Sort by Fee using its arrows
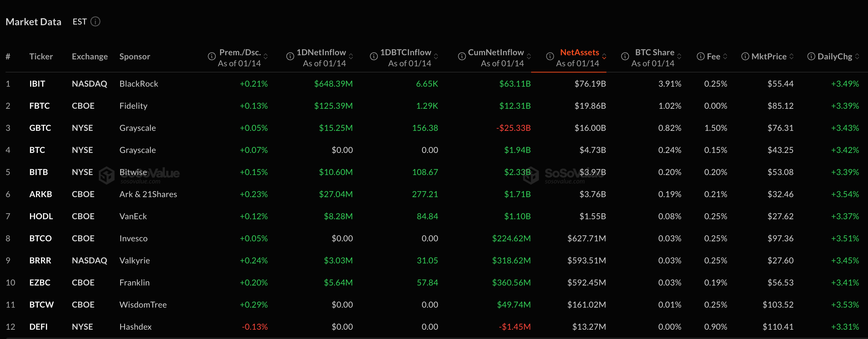Viewport: 868px width, 339px height. coord(725,57)
